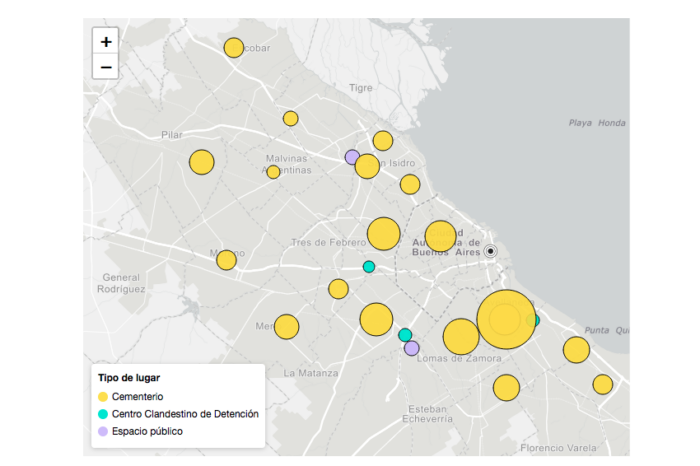
Task: Click teal marker below Tres de Febrero
Action: click(x=369, y=266)
